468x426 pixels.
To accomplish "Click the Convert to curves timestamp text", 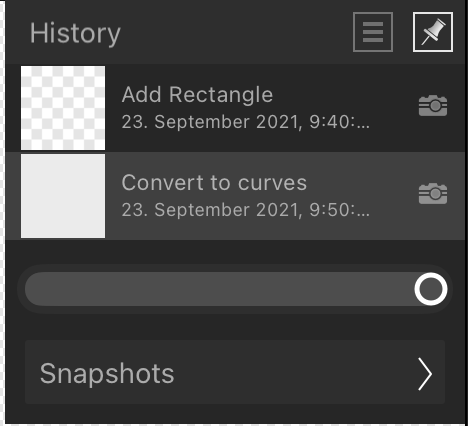I will 246,210.
